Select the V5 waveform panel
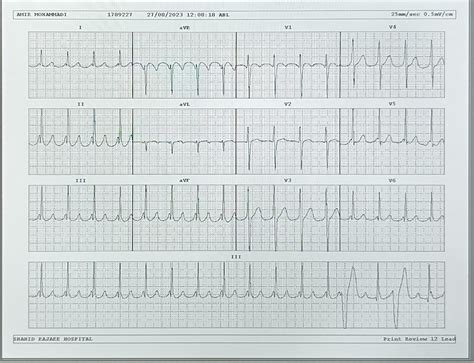The image size is (474, 363). [392, 141]
